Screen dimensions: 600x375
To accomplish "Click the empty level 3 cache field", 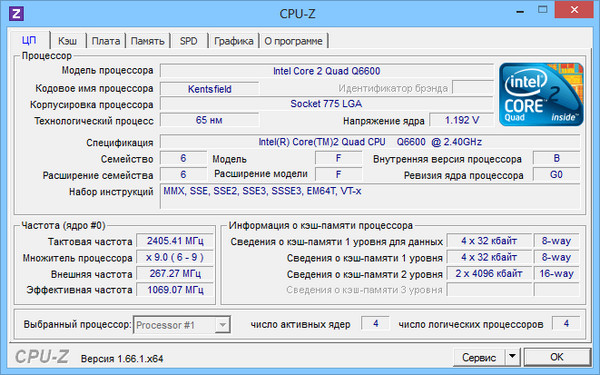I will coord(489,290).
